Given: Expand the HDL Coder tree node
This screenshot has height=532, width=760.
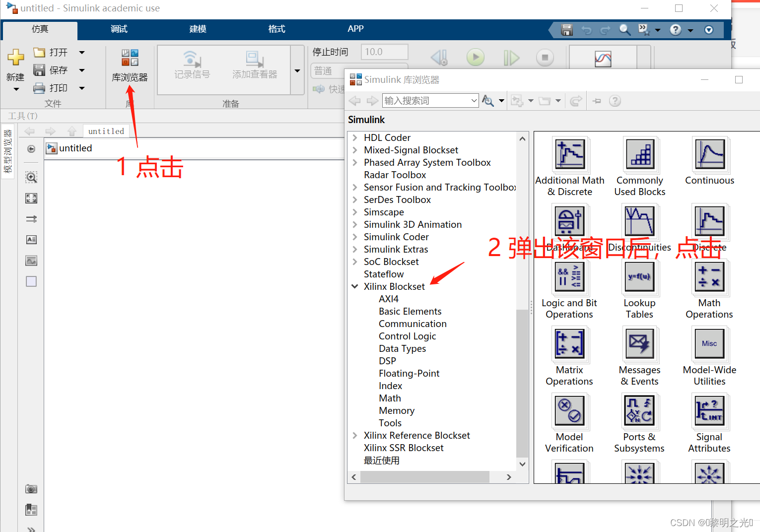Looking at the screenshot, I should tap(355, 137).
